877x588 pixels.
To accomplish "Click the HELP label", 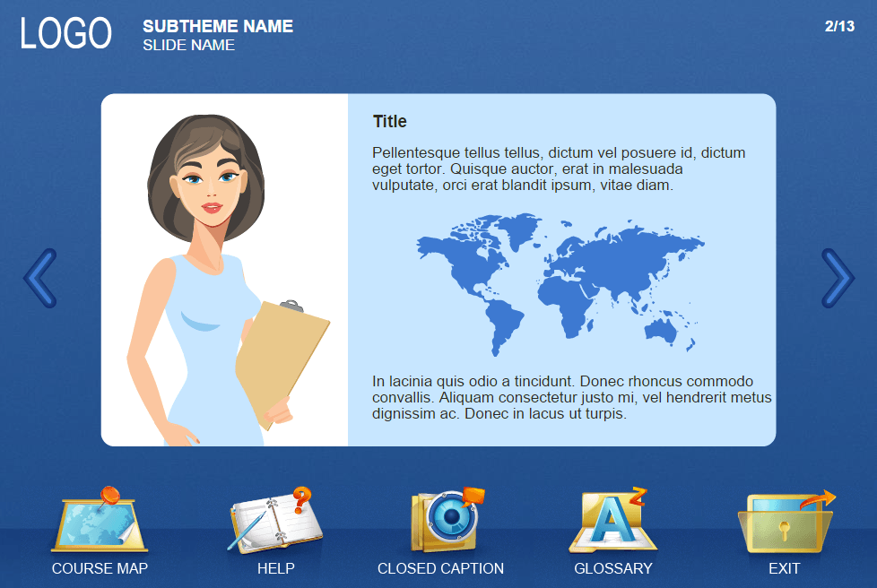I will point(275,568).
